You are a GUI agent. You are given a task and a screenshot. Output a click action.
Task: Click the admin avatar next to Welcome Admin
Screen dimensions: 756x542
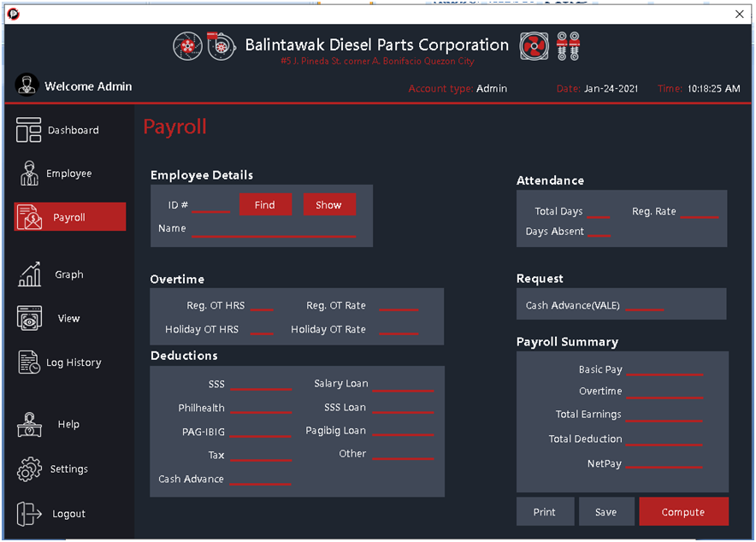[x=27, y=85]
